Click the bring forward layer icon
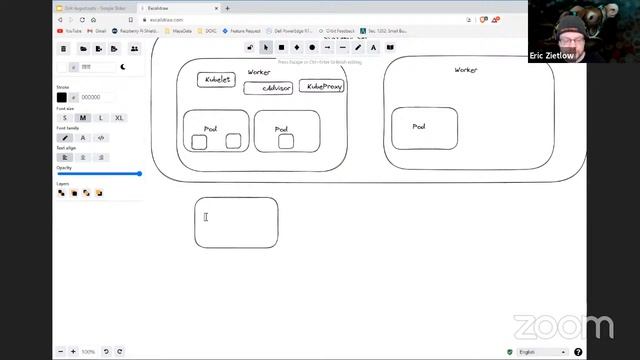 click(x=86, y=193)
